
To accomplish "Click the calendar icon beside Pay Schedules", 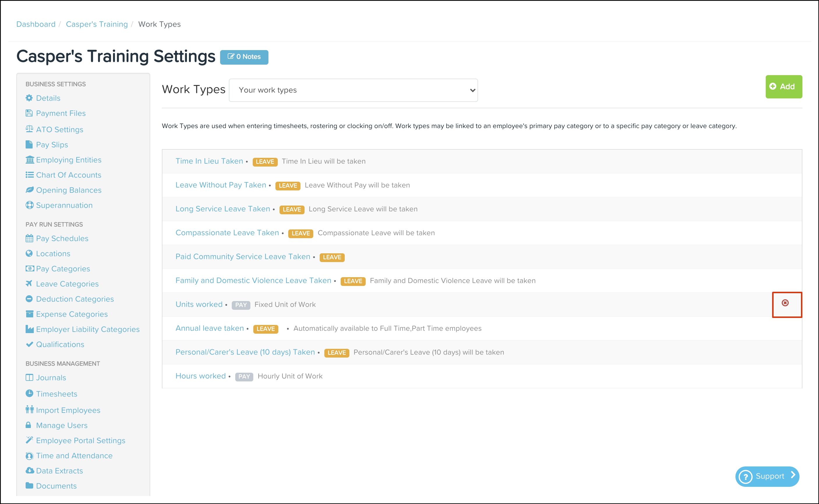I will [x=29, y=238].
